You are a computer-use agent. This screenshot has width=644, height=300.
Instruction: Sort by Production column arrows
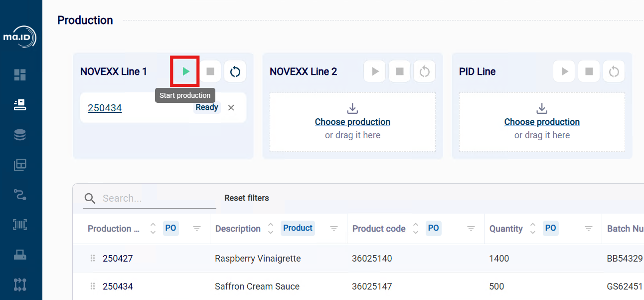click(153, 229)
